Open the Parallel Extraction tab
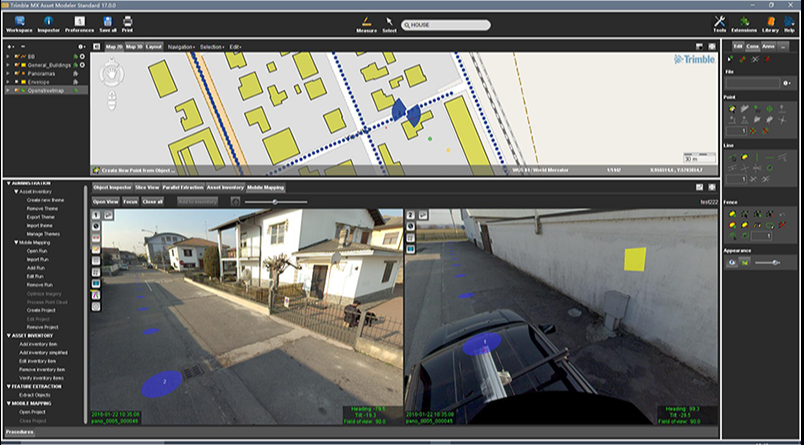The image size is (804, 445). [x=183, y=188]
